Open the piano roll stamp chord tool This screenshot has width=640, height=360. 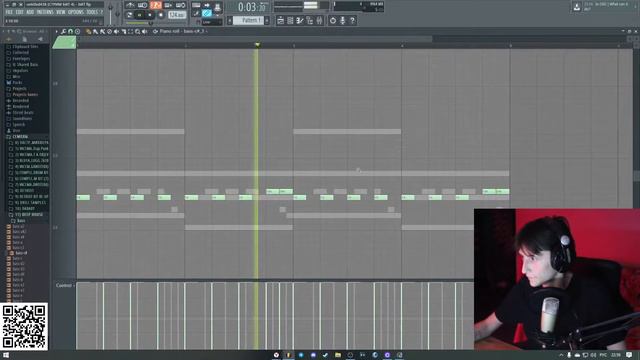pyautogui.click(x=77, y=31)
